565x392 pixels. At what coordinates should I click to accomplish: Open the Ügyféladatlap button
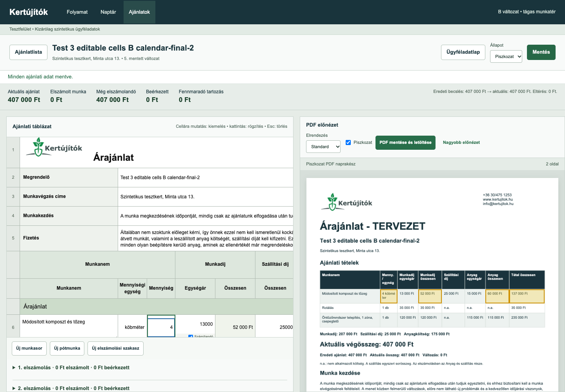pyautogui.click(x=463, y=52)
